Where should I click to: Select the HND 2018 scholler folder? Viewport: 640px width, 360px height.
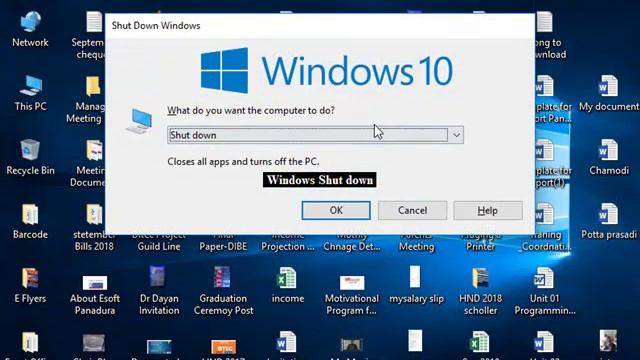(x=480, y=291)
